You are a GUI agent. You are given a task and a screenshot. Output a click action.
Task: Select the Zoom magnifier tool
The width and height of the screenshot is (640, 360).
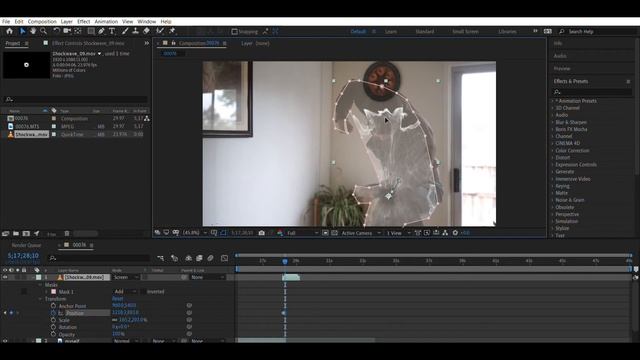[43, 31]
